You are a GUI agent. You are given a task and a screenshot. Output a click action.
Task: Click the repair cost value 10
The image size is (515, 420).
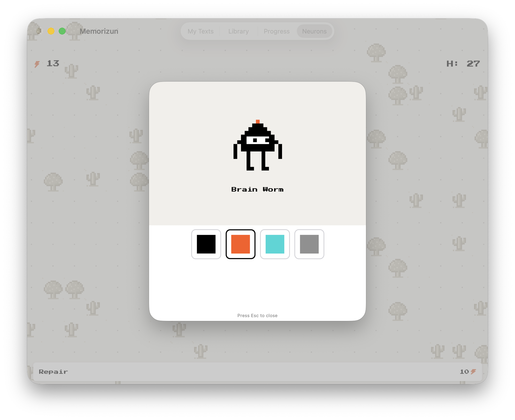[464, 372]
